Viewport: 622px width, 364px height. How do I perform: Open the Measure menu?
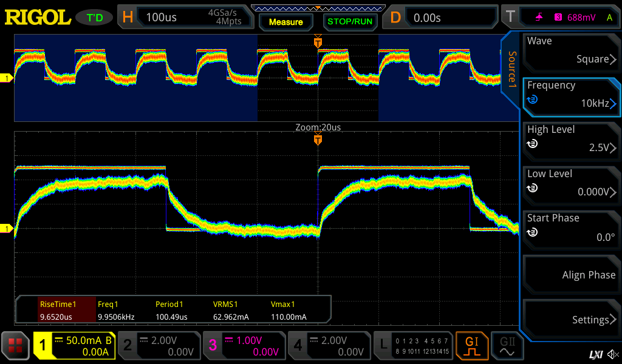(285, 22)
